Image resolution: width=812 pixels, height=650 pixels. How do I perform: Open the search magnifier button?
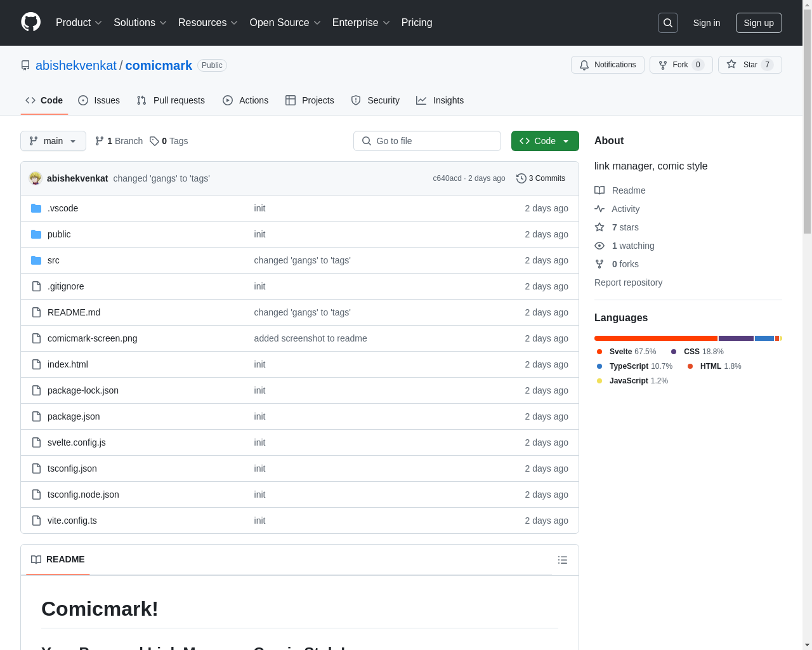tap(668, 23)
